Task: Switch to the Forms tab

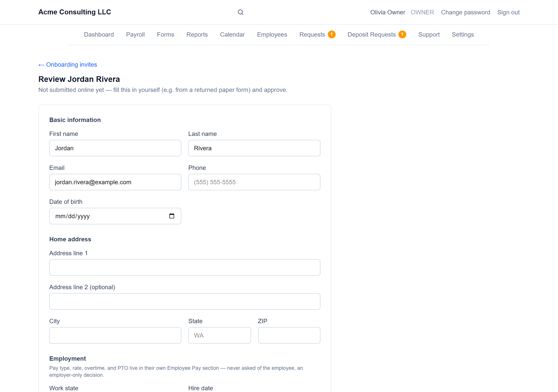Action: pos(165,34)
